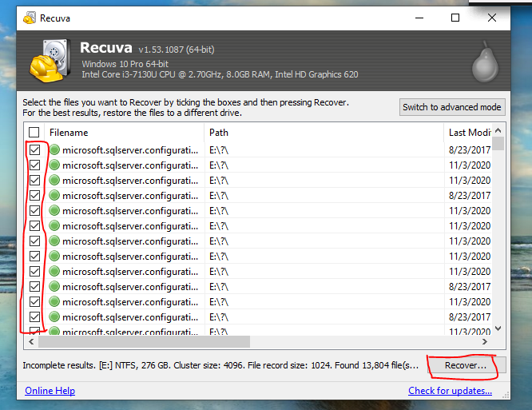Click the horizontal scrollbar left arrow
532x410 pixels.
coord(31,342)
